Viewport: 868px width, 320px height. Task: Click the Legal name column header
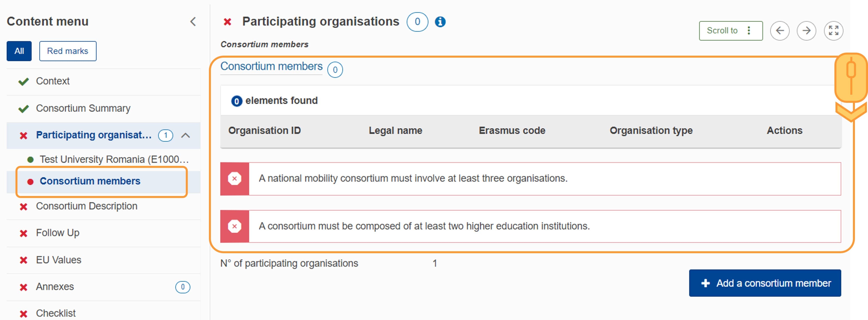point(395,131)
